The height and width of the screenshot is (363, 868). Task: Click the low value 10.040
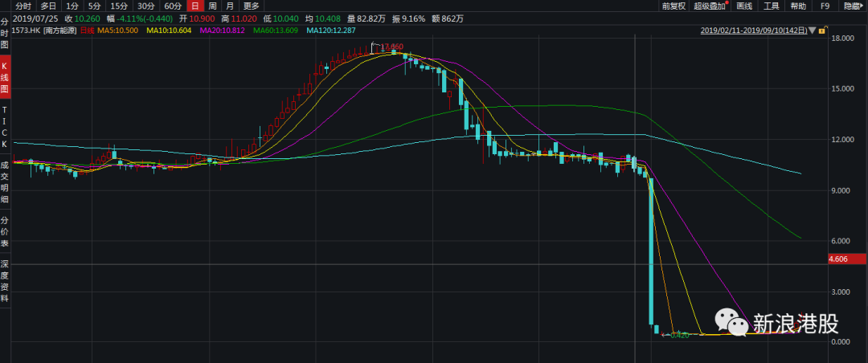(284, 18)
